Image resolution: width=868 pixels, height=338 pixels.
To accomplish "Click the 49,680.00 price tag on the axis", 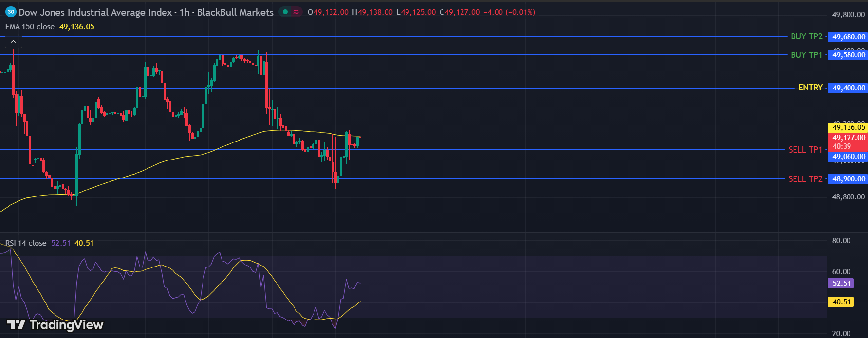I will pyautogui.click(x=848, y=37).
